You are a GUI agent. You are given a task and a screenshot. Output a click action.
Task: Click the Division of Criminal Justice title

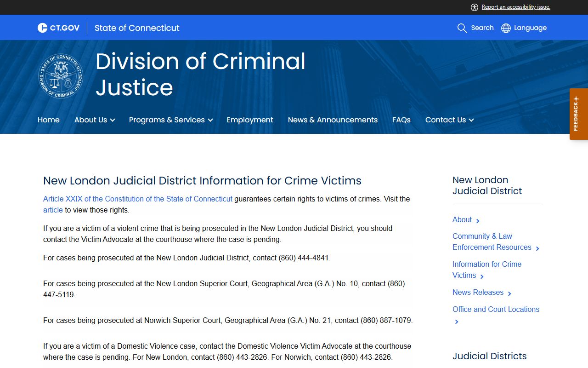pyautogui.click(x=200, y=74)
